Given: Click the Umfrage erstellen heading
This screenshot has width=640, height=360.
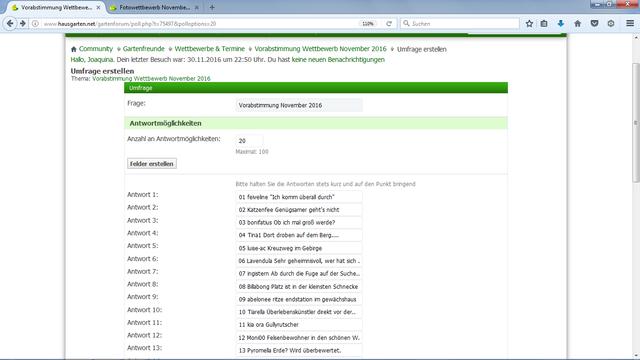Looking at the screenshot, I should tap(102, 71).
